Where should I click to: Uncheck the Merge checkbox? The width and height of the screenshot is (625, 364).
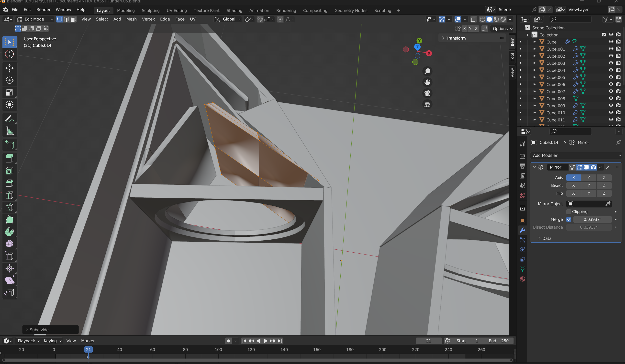(x=569, y=220)
